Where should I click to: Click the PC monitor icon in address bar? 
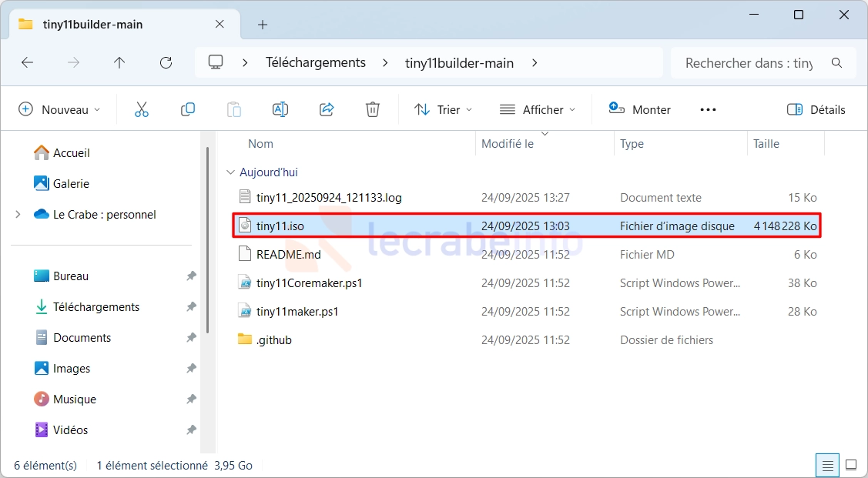[216, 62]
